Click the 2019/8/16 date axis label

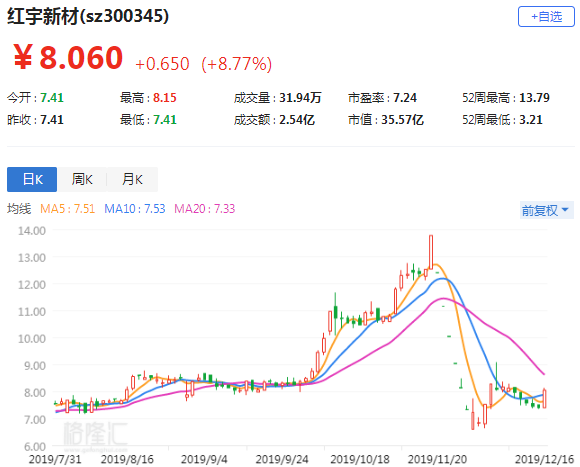pos(127,459)
